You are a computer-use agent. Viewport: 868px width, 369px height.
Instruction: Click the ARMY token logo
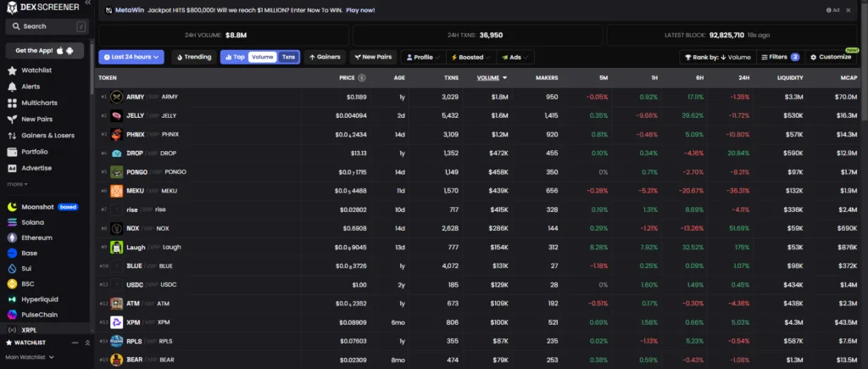(116, 97)
